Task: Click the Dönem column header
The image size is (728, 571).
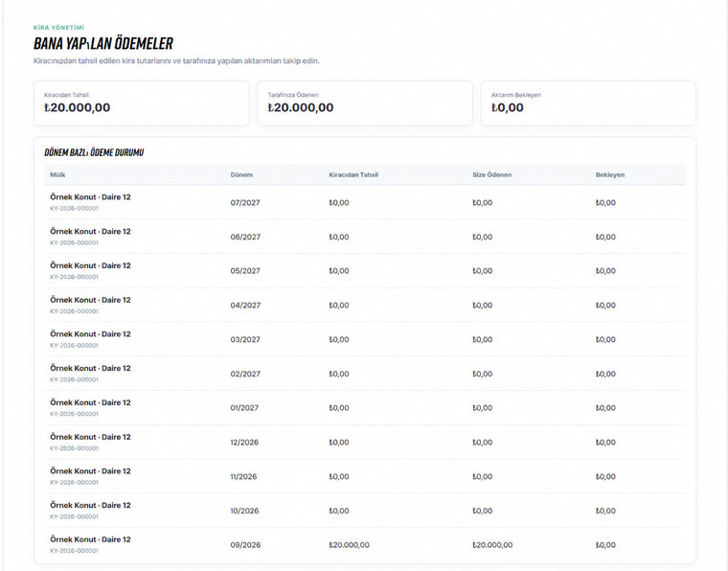Action: click(x=241, y=175)
